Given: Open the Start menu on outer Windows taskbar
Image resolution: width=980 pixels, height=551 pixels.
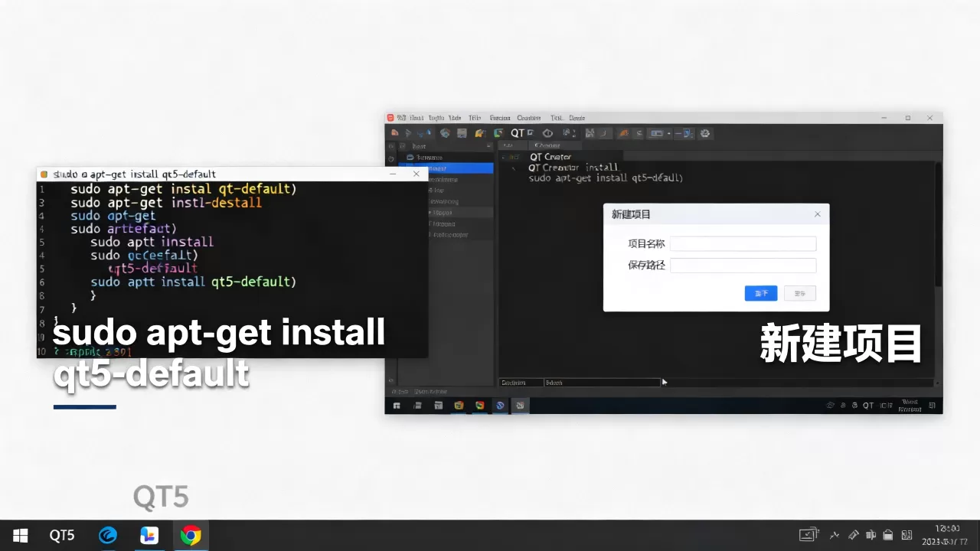Looking at the screenshot, I should tap(21, 536).
